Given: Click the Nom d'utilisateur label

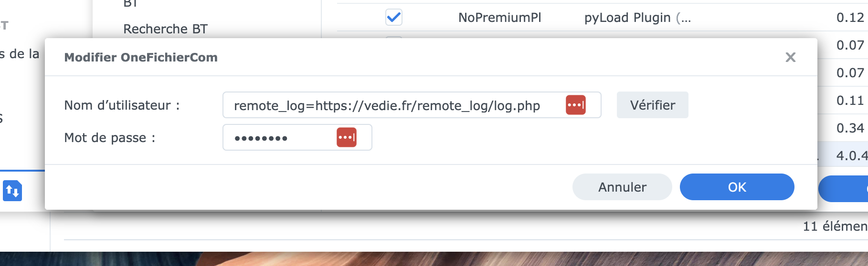Looking at the screenshot, I should (x=122, y=105).
